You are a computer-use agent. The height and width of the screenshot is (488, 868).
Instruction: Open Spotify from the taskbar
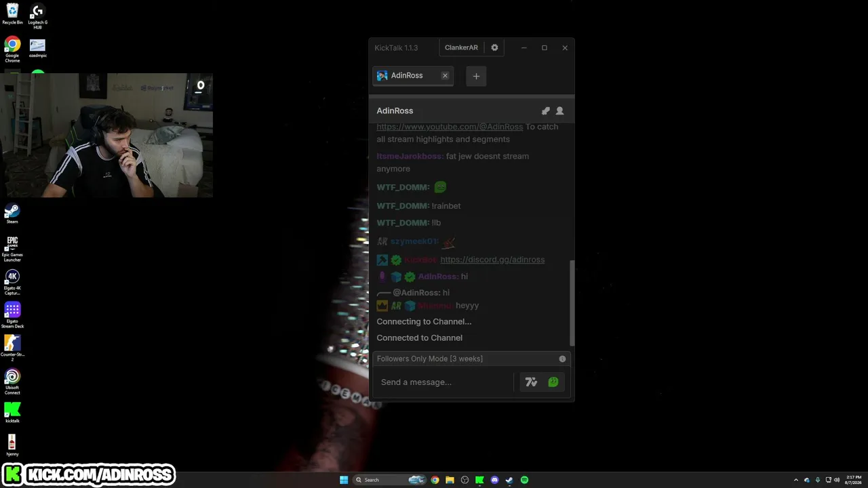tap(524, 480)
